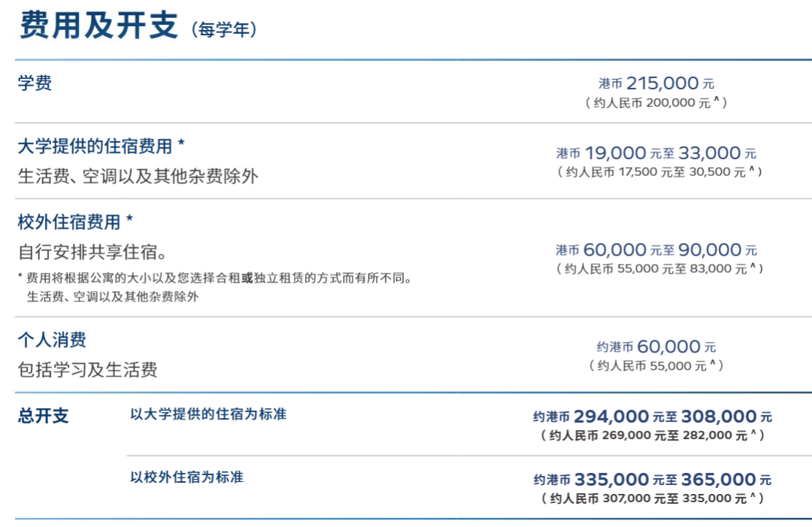The height and width of the screenshot is (527, 812).
Task: Click 港币 60,000 元至 90,000 元 amount
Action: 656,250
